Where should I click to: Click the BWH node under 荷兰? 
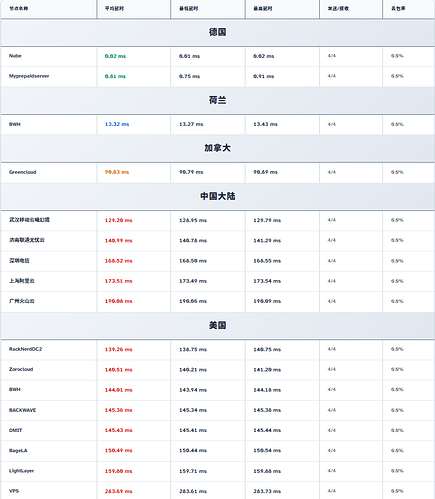pos(15,124)
